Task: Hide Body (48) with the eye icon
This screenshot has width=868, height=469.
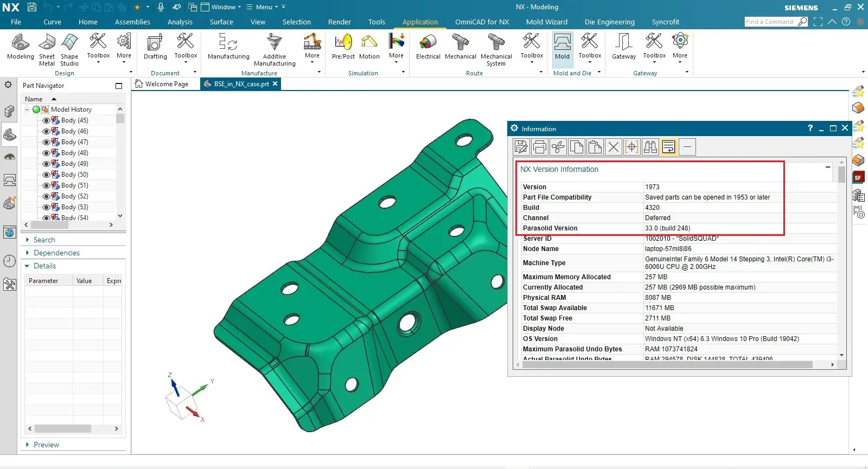Action: [46, 153]
